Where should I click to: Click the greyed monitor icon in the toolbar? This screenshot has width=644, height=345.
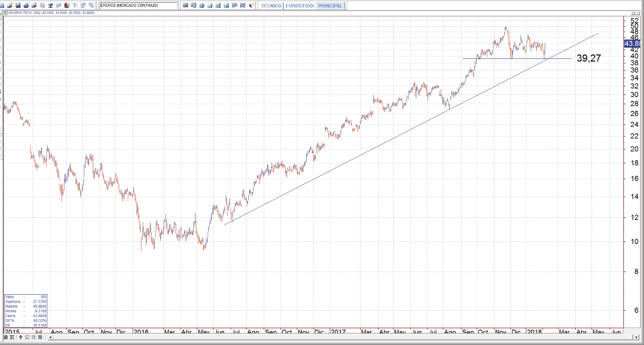coord(83,6)
